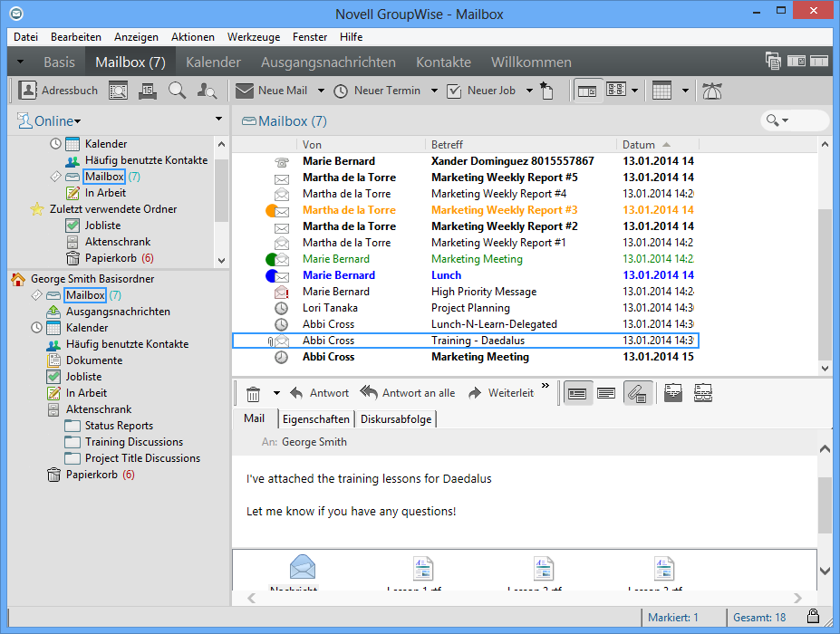Switch to the Kalender navigation tab
This screenshot has height=634, width=840.
point(213,62)
